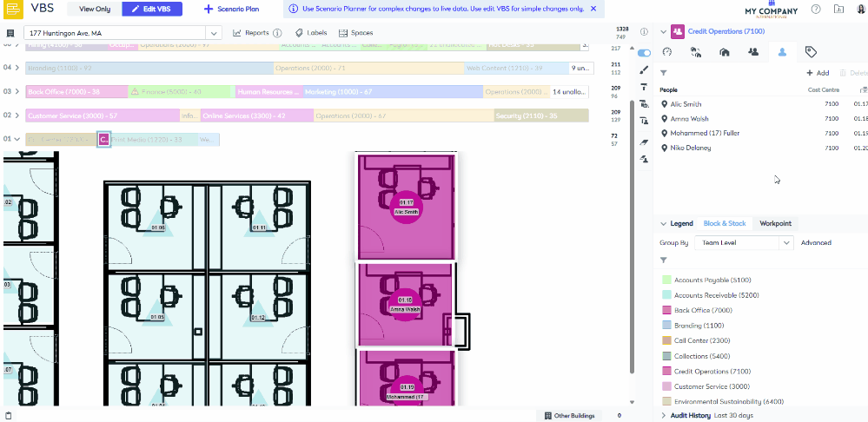
Task: Select the paint roller tool
Action: tap(644, 87)
